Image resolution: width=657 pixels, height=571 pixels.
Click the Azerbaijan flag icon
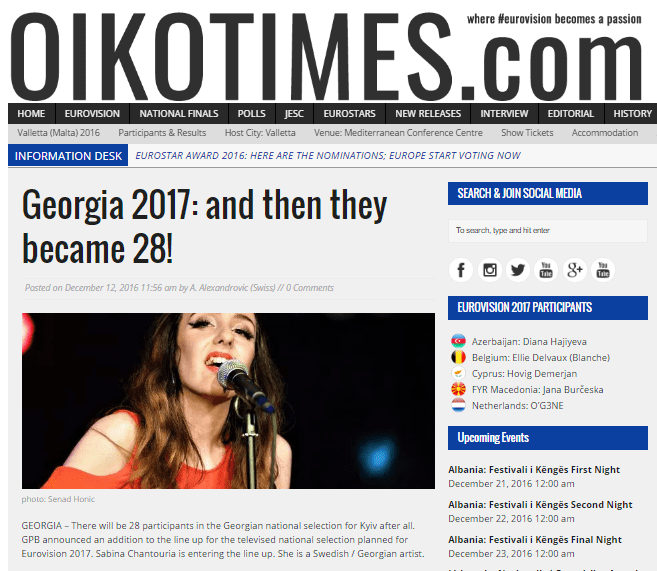458,341
